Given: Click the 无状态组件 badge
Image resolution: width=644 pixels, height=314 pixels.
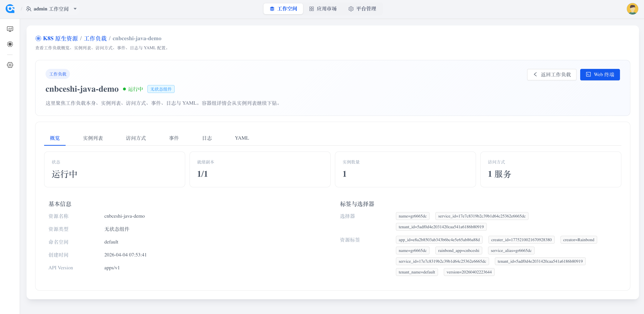Looking at the screenshot, I should click(161, 89).
